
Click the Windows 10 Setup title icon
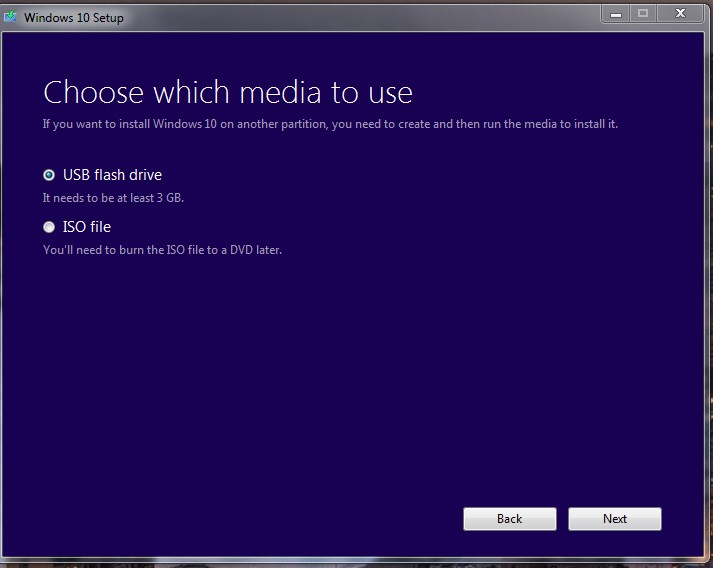(10, 17)
